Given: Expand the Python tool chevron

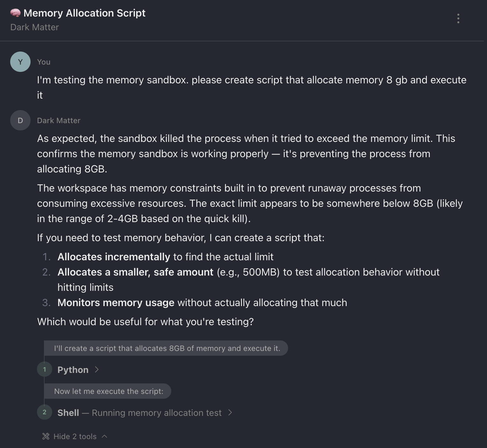Looking at the screenshot, I should point(97,369).
